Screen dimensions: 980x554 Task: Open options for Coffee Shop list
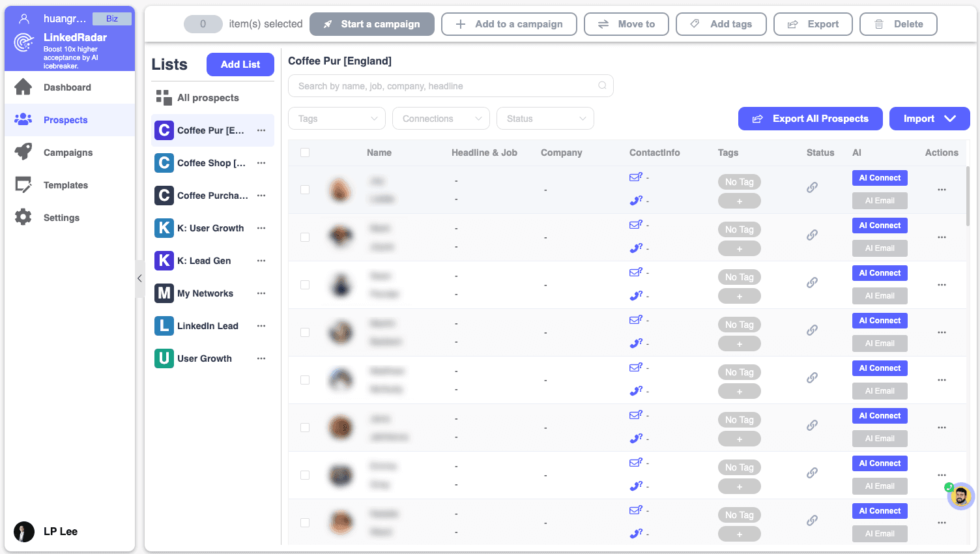[261, 163]
